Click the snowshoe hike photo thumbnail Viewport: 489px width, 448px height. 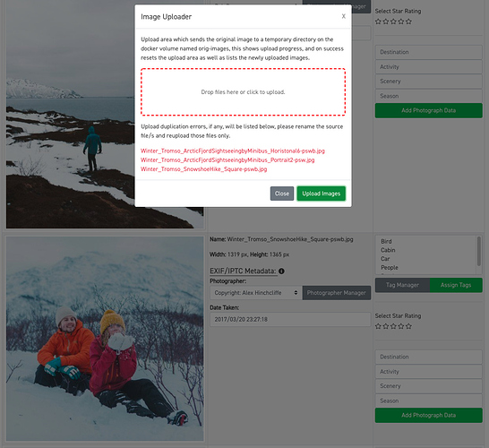click(x=105, y=339)
